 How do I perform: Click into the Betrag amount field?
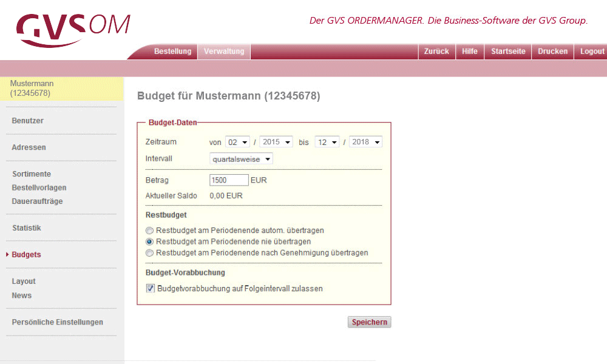tap(229, 180)
